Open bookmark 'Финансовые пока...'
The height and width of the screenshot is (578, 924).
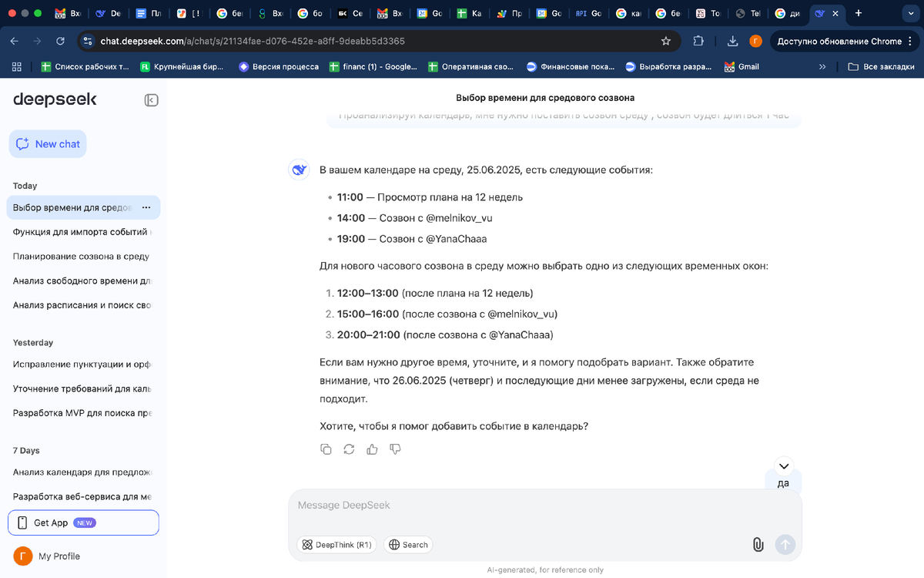[571, 67]
